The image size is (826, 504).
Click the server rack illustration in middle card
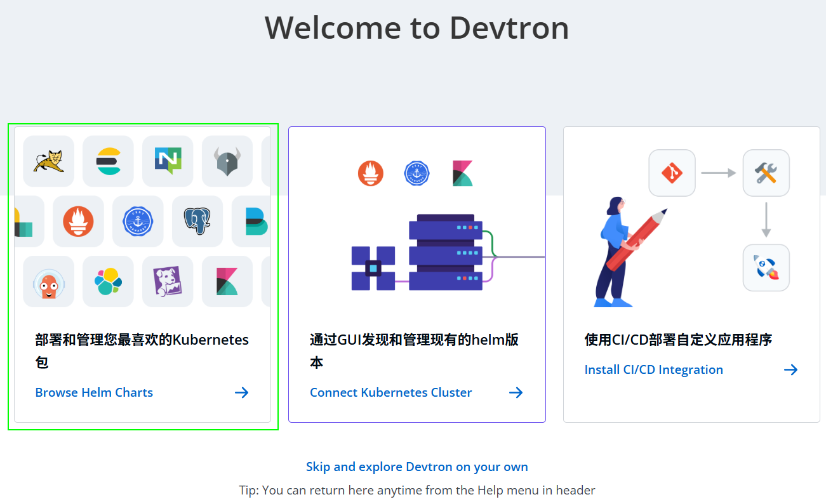point(445,253)
